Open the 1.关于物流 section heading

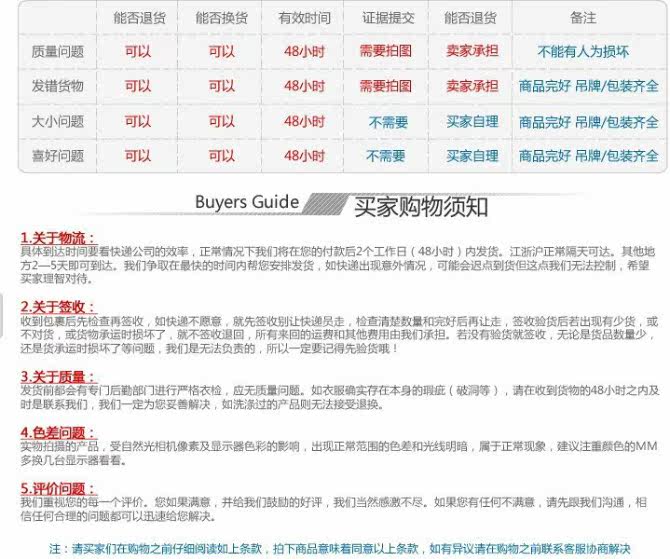(59, 238)
